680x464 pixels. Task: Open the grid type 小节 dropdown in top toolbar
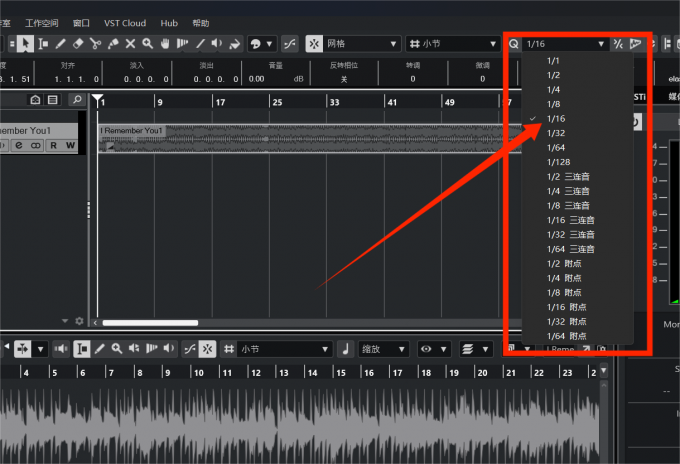pos(453,44)
